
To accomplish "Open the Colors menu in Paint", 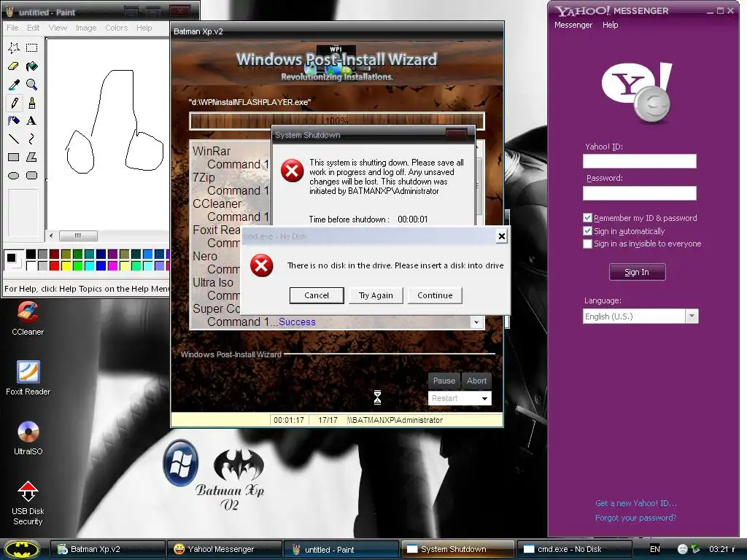I will click(x=116, y=28).
